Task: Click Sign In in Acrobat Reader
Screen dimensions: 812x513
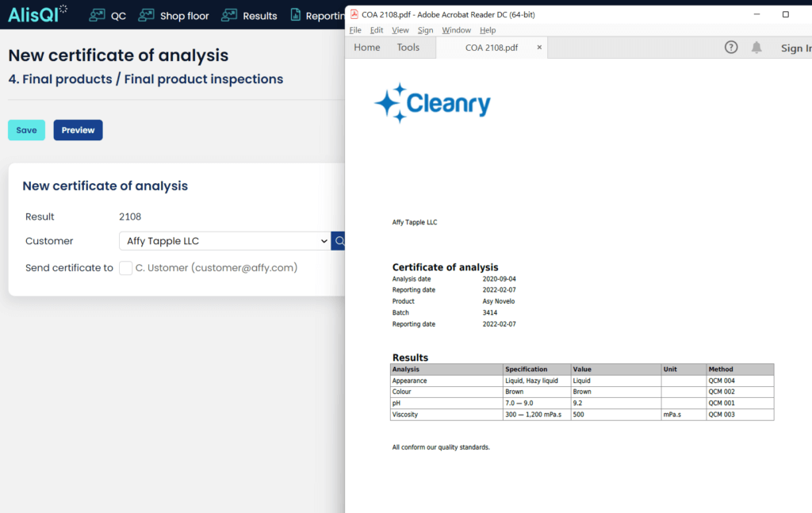Action: pos(795,48)
